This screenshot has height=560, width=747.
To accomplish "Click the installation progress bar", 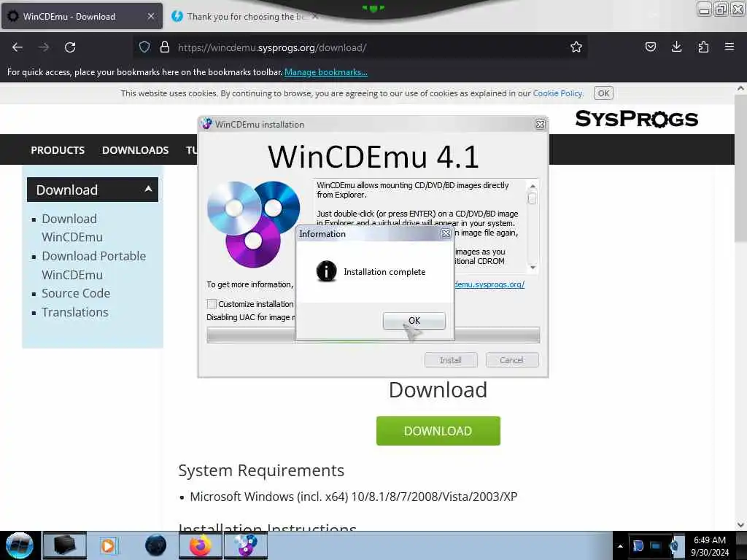I will pyautogui.click(x=373, y=335).
